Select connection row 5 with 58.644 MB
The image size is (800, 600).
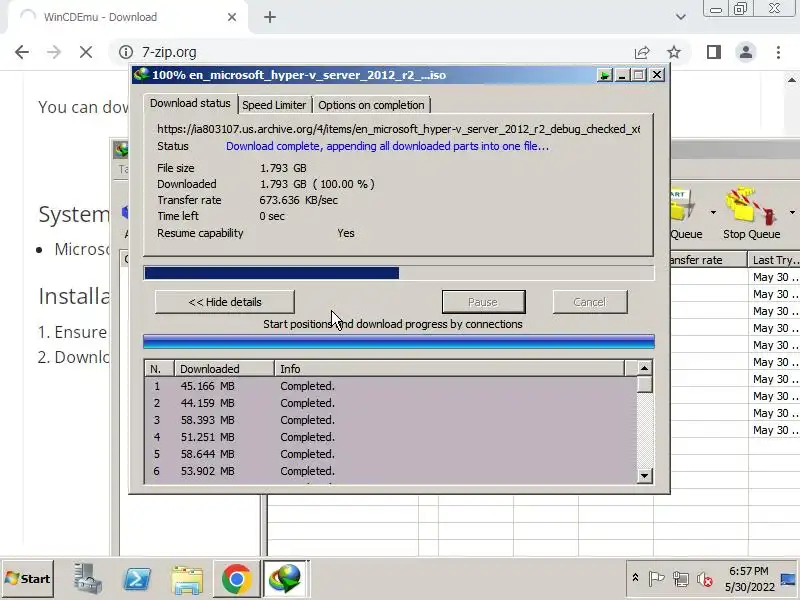pyautogui.click(x=391, y=454)
